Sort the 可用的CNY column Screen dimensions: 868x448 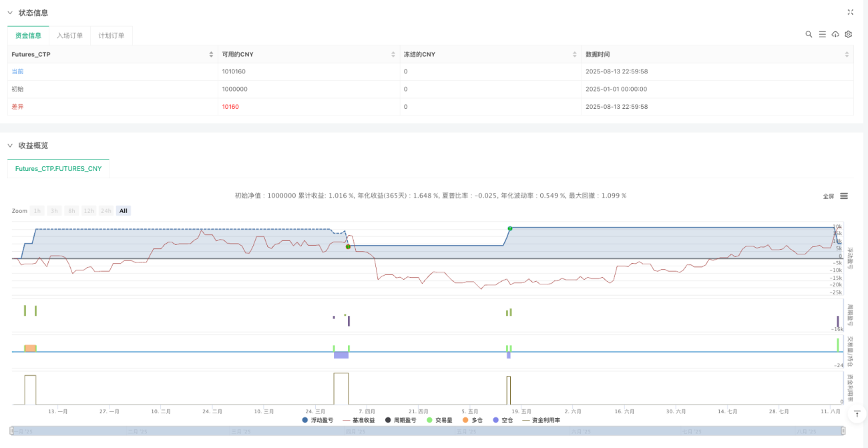[x=393, y=54]
